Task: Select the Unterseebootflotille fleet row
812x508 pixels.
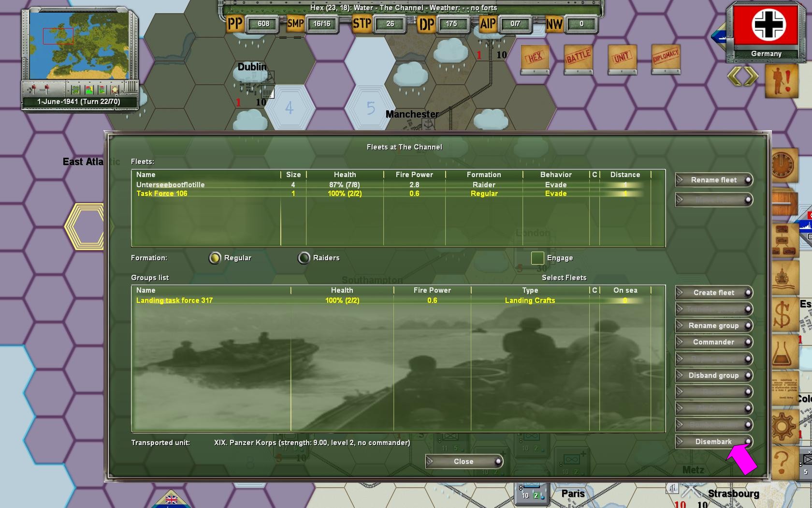Action: [x=398, y=185]
